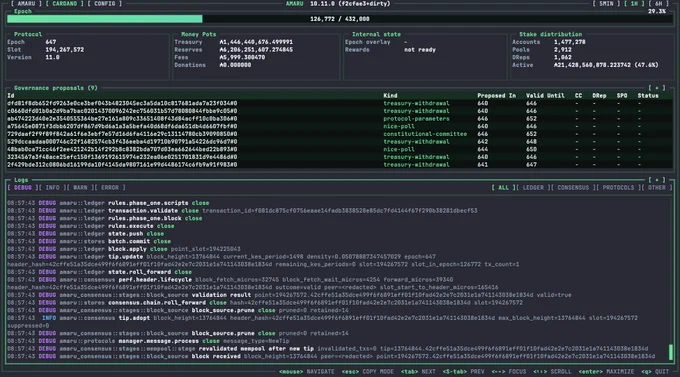Select the treasury-withdrawal proposal proposed in 642
Viewport: 680px width, 377px height.
(340, 142)
